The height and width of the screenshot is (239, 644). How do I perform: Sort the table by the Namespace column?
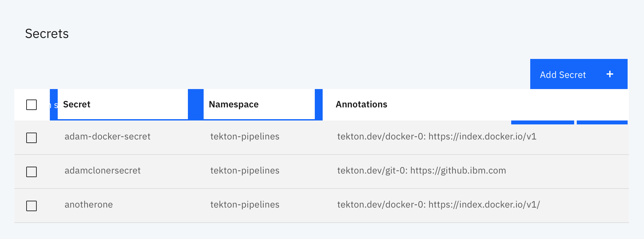(233, 104)
